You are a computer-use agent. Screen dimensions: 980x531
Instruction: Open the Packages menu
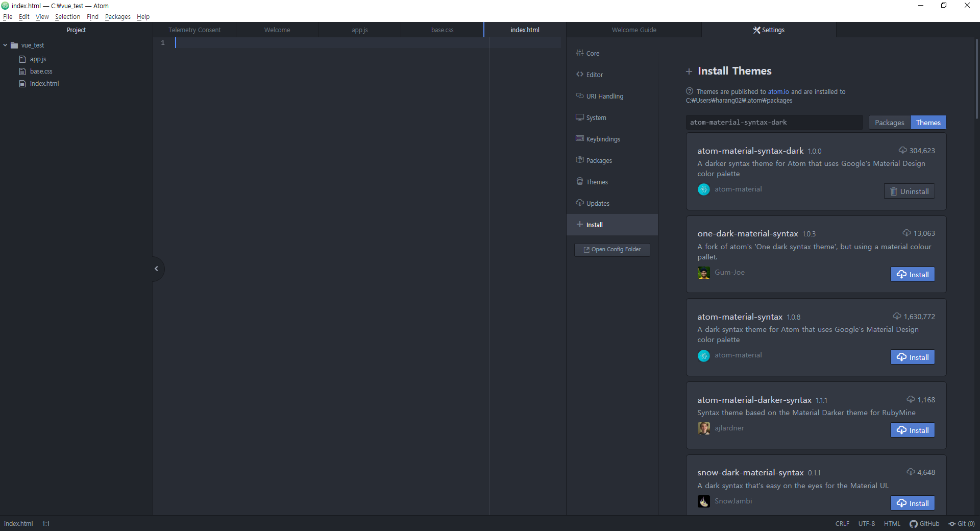(117, 17)
